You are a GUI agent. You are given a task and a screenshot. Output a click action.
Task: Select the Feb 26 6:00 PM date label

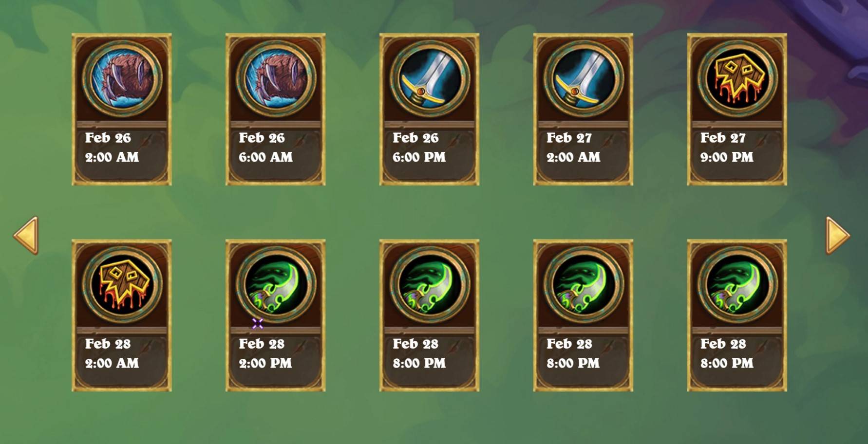(419, 148)
